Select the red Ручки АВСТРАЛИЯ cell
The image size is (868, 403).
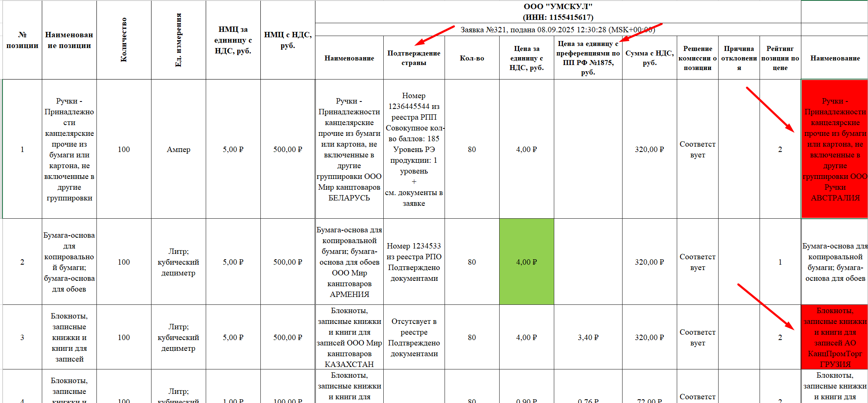click(x=834, y=149)
